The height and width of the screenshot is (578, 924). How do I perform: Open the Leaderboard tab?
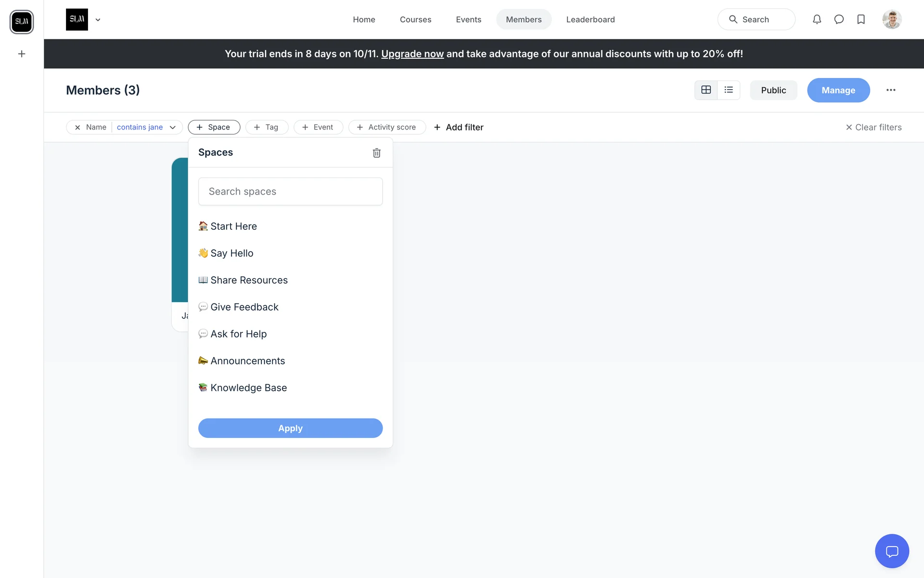[590, 19]
